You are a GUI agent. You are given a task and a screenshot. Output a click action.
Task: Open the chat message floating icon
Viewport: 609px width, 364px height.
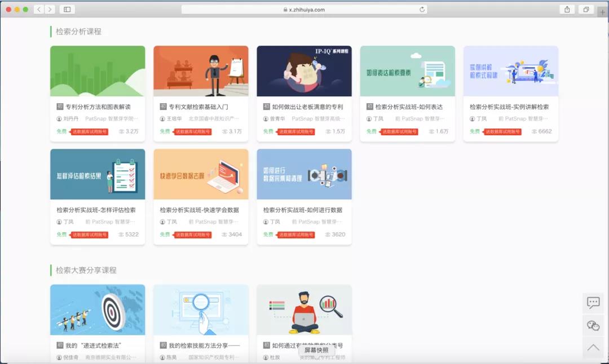(x=593, y=302)
